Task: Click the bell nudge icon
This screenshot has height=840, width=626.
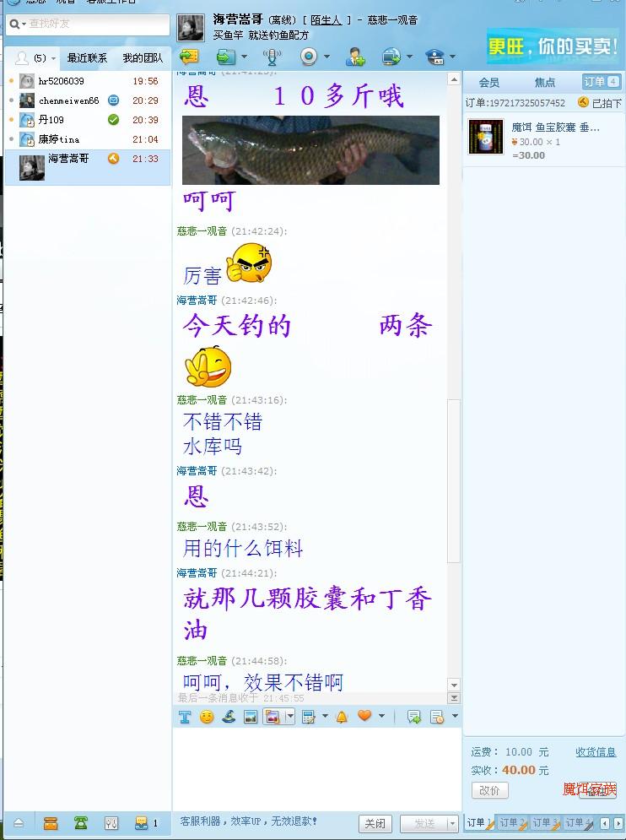Action: pyautogui.click(x=342, y=717)
